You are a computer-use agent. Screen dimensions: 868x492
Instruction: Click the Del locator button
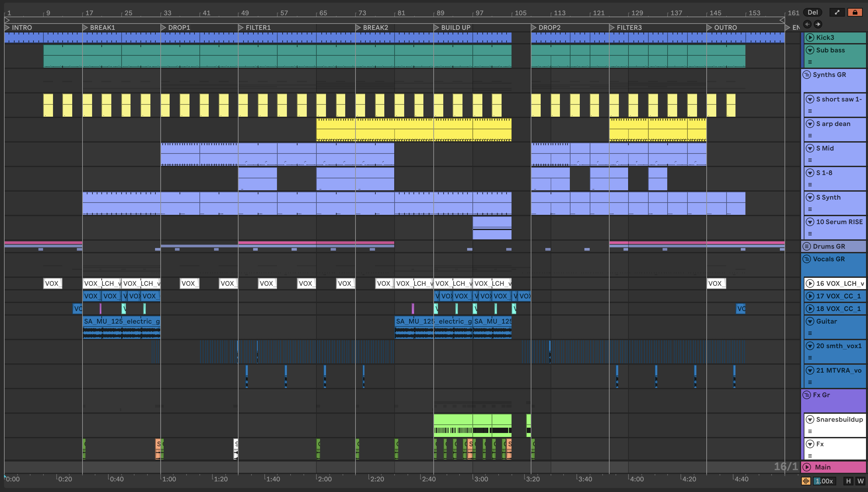pos(812,13)
